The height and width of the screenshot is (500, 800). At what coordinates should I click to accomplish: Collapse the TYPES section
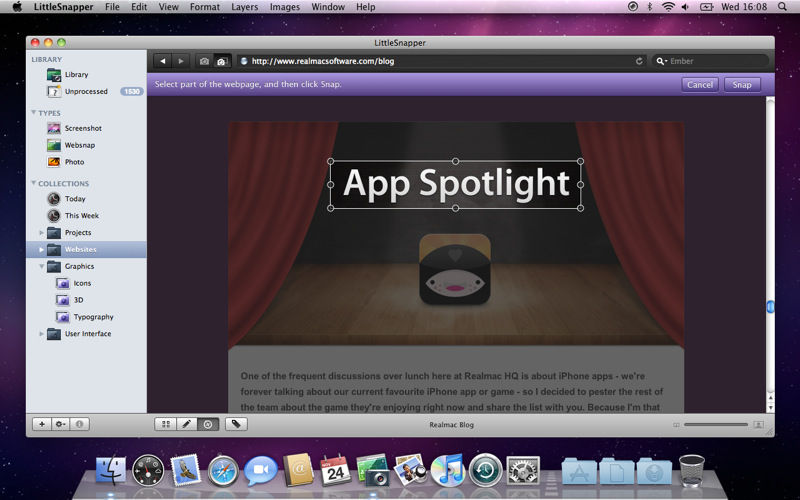[34, 112]
